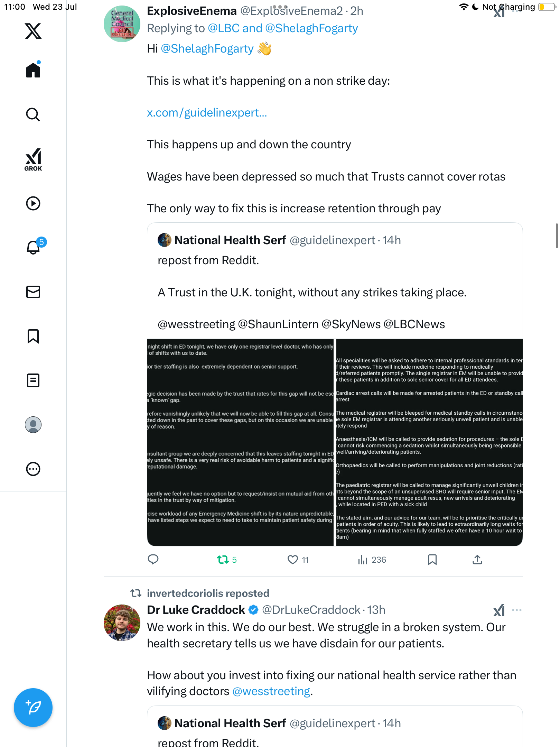Open the X home logo
The width and height of the screenshot is (560, 747).
(x=33, y=31)
